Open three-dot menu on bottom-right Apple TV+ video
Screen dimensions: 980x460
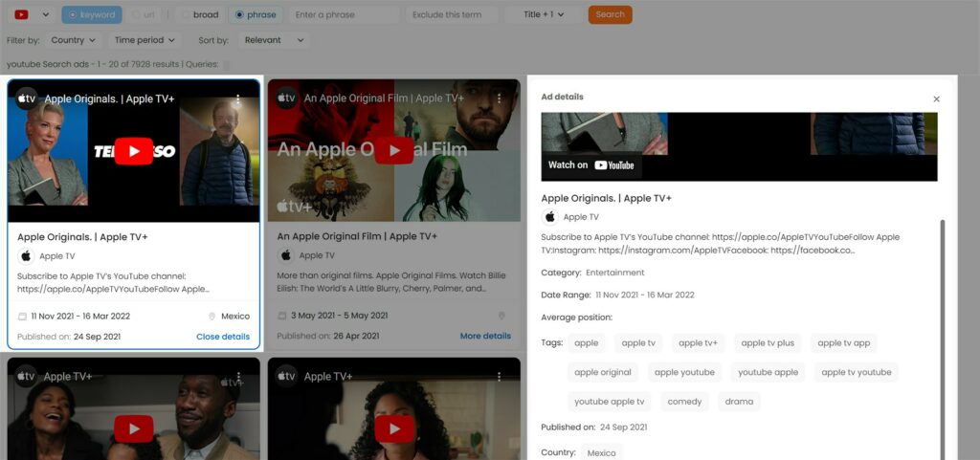[499, 377]
